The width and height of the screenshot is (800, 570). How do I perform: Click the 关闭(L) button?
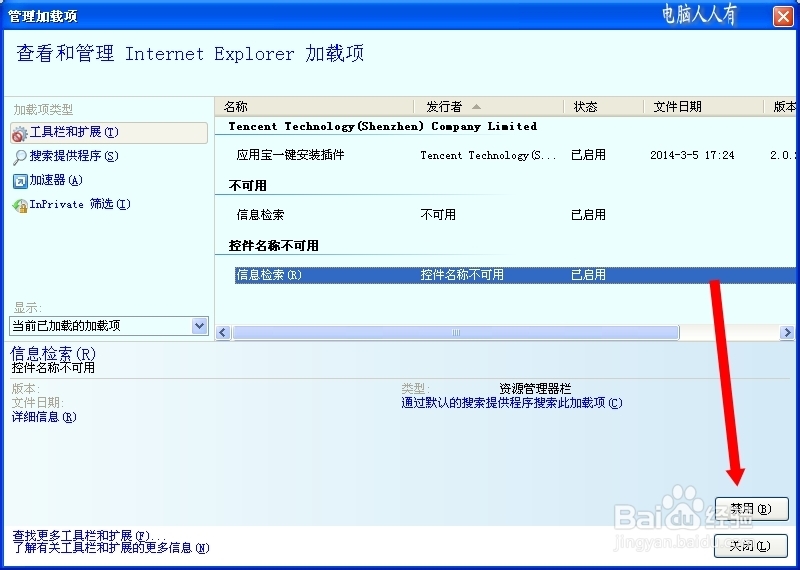click(x=750, y=546)
